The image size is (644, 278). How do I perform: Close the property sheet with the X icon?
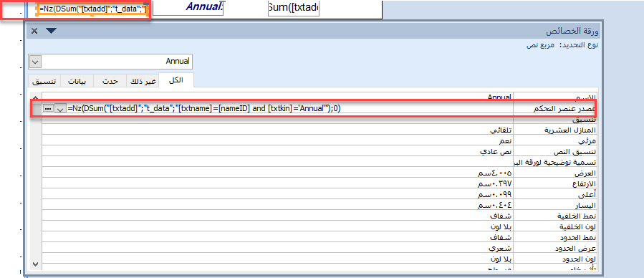(34, 31)
